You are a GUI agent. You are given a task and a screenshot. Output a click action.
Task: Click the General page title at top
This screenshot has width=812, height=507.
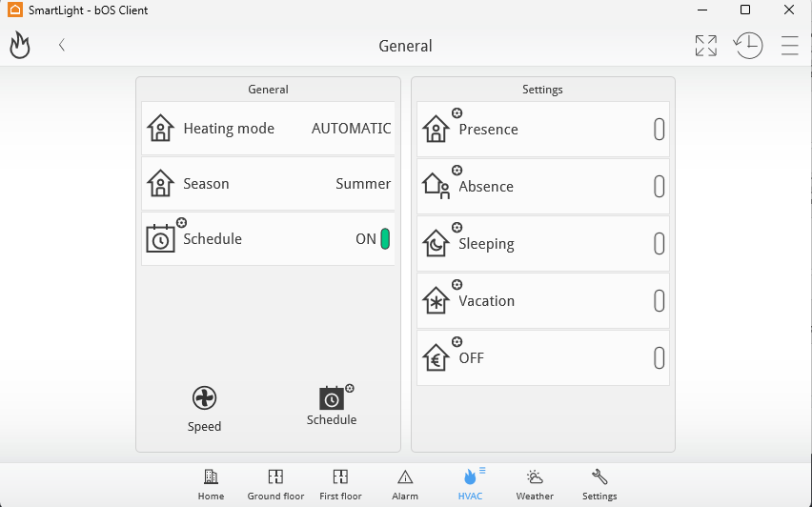(405, 46)
